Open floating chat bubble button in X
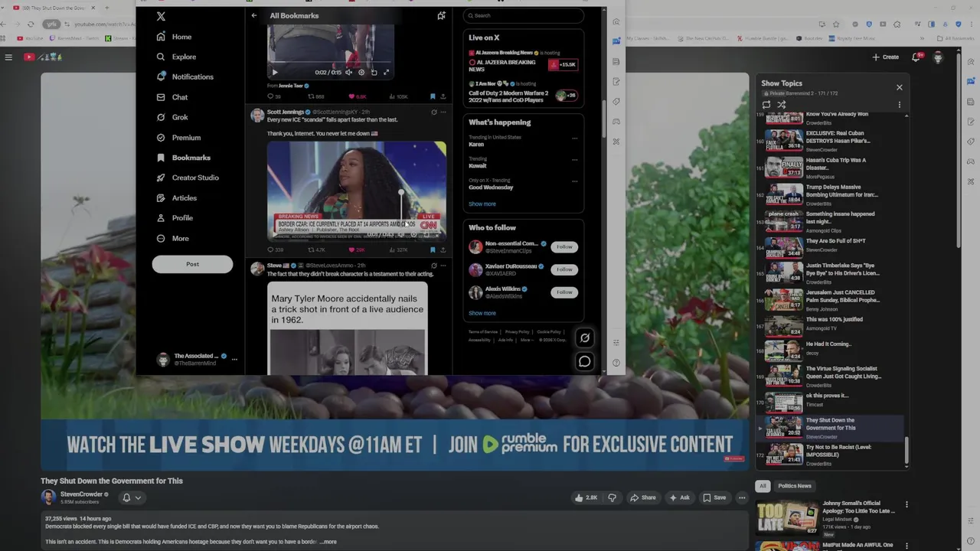980x551 pixels. (584, 361)
